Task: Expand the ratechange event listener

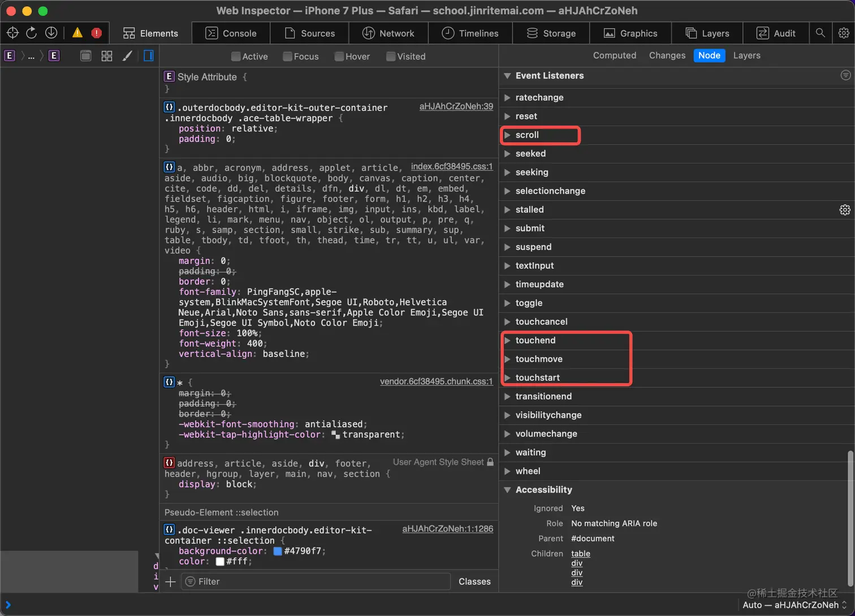Action: pos(507,97)
